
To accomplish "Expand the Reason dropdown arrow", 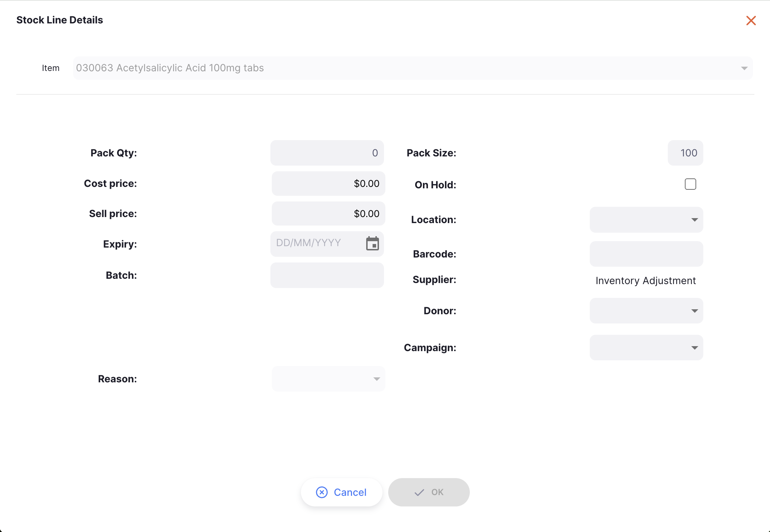I will (376, 379).
